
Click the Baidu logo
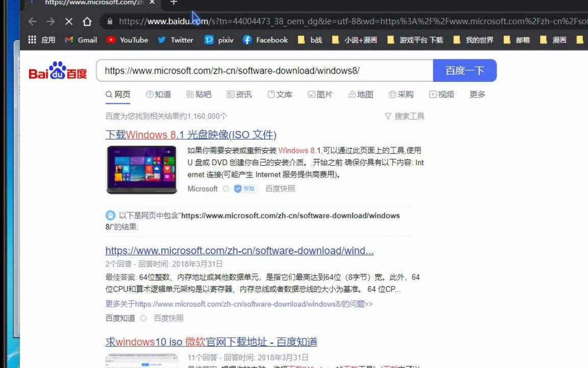click(57, 71)
